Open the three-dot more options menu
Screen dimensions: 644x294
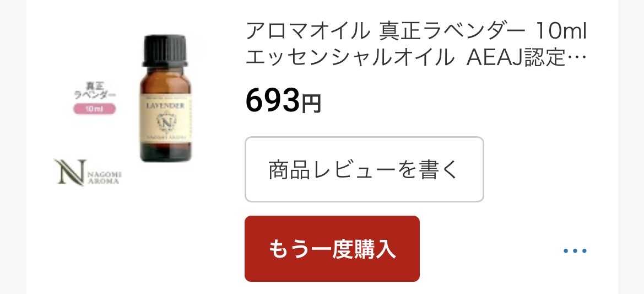click(575, 250)
